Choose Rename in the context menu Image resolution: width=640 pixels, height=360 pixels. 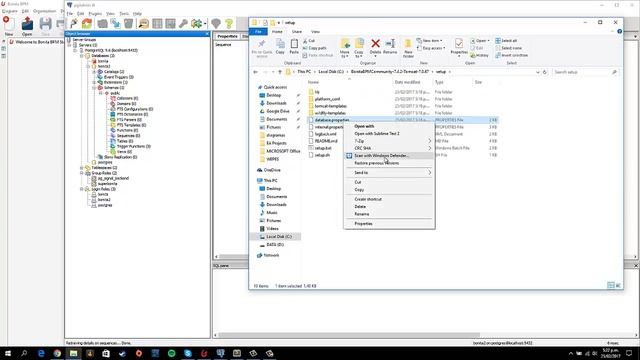pyautogui.click(x=362, y=214)
